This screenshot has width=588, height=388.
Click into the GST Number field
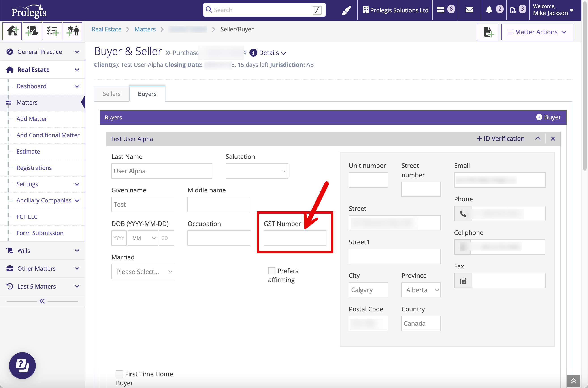coord(295,238)
